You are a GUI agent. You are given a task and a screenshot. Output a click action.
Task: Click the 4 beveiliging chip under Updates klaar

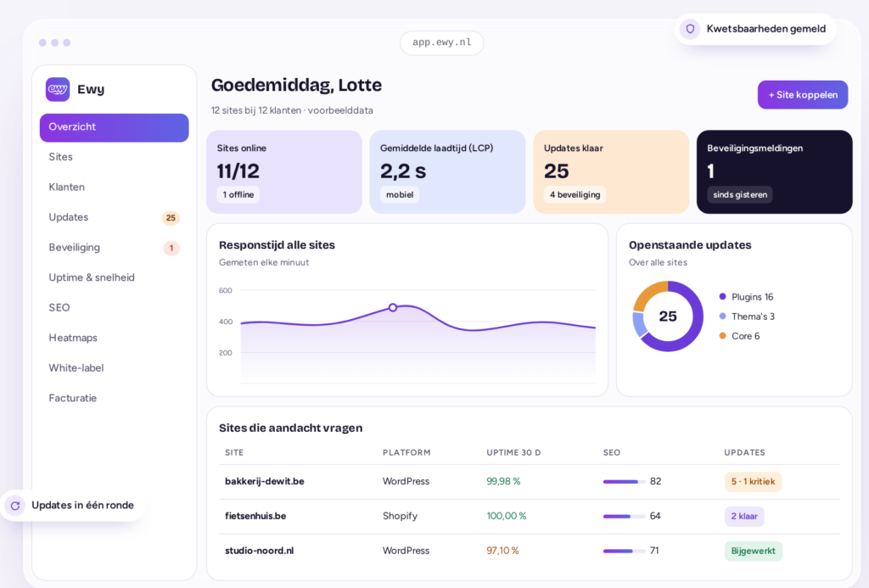click(x=575, y=194)
